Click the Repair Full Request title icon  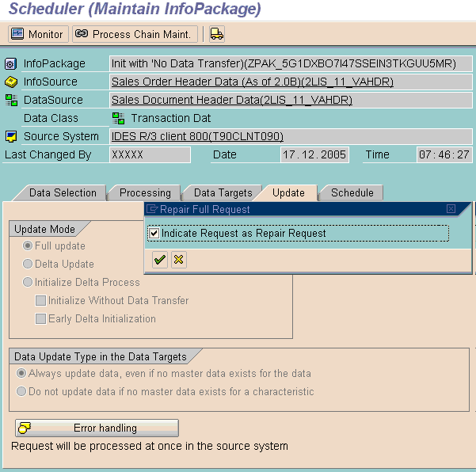coord(152,209)
